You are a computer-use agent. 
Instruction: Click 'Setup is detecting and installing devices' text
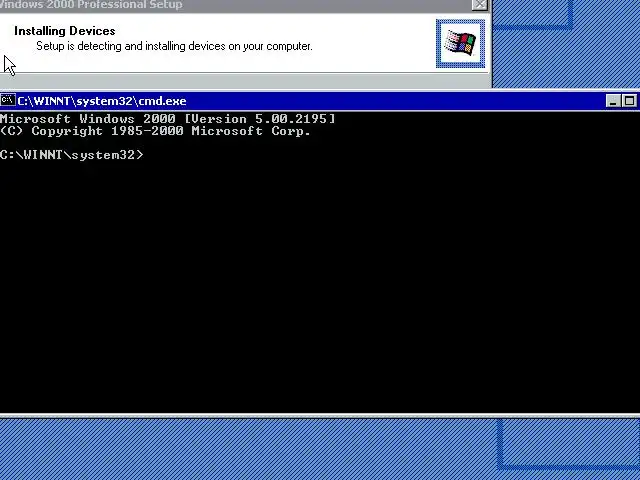tap(174, 46)
